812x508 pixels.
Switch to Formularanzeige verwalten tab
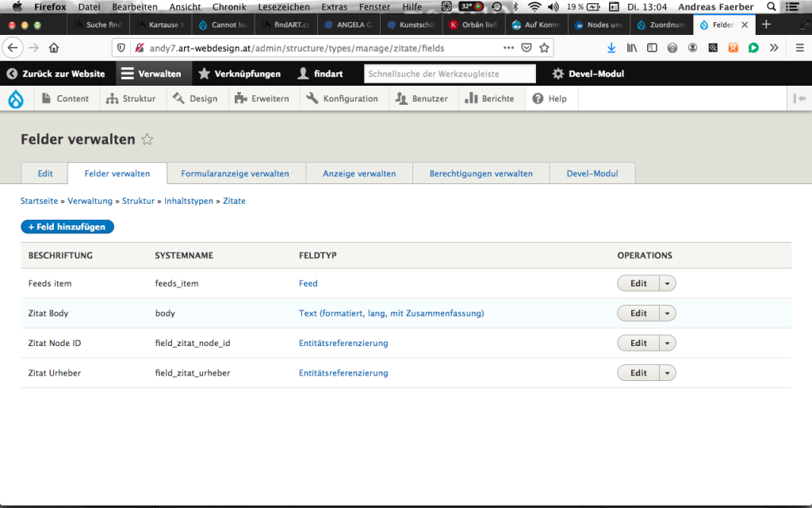coord(235,173)
